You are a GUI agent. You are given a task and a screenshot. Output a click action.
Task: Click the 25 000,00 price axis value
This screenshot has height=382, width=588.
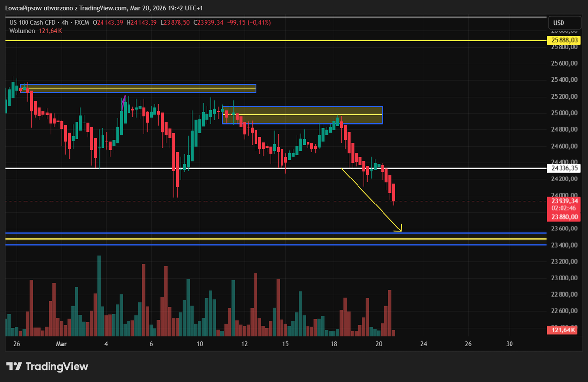pyautogui.click(x=564, y=113)
